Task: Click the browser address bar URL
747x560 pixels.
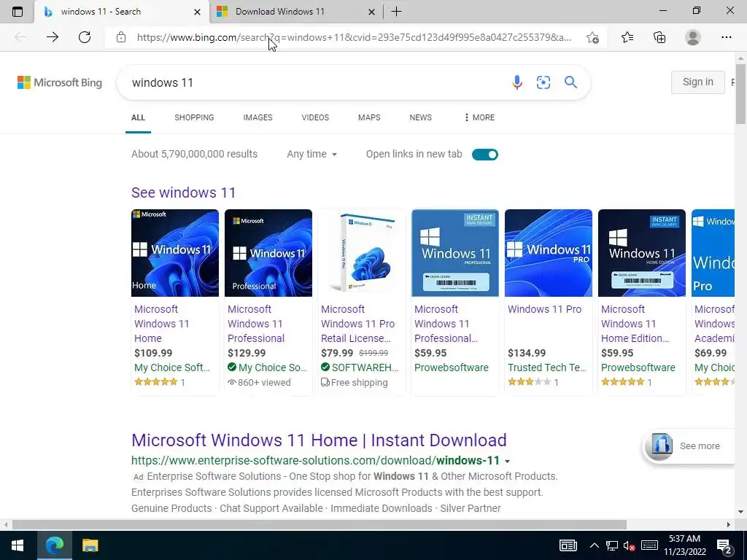Action: click(354, 37)
